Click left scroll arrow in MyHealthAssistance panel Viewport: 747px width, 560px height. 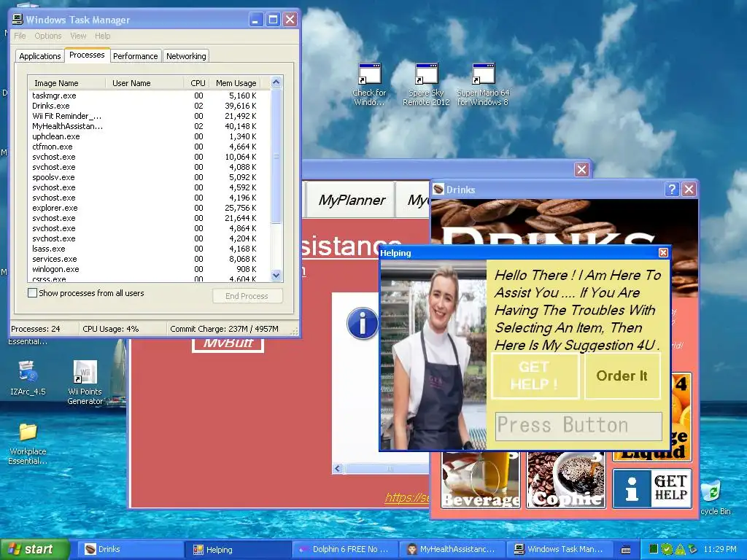[338, 469]
